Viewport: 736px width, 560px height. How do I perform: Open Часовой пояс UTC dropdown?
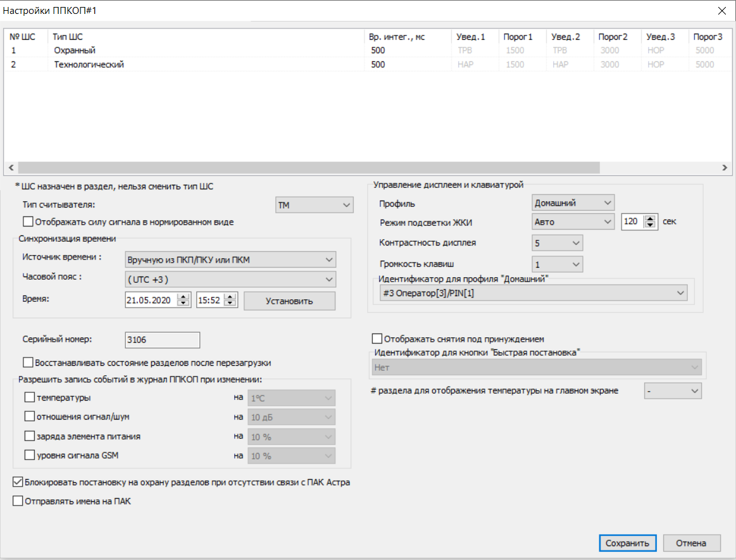click(x=230, y=279)
